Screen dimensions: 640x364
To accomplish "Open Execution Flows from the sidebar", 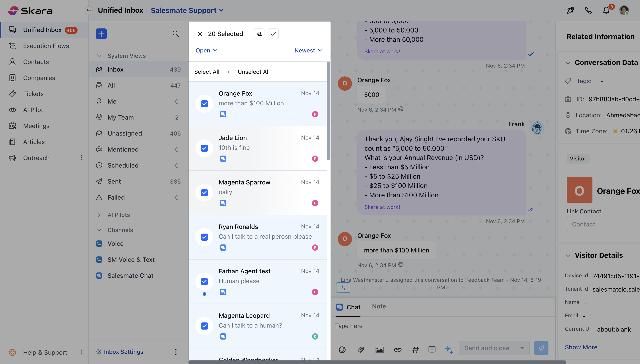I will [x=46, y=46].
